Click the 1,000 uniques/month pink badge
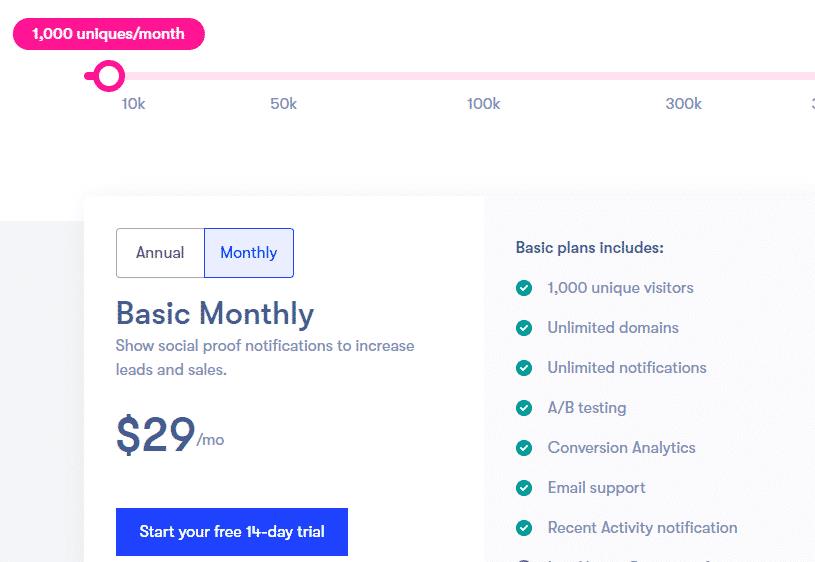 click(x=109, y=34)
